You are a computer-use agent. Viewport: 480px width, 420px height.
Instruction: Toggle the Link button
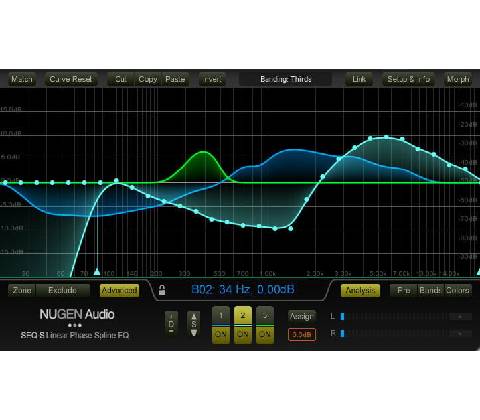359,79
